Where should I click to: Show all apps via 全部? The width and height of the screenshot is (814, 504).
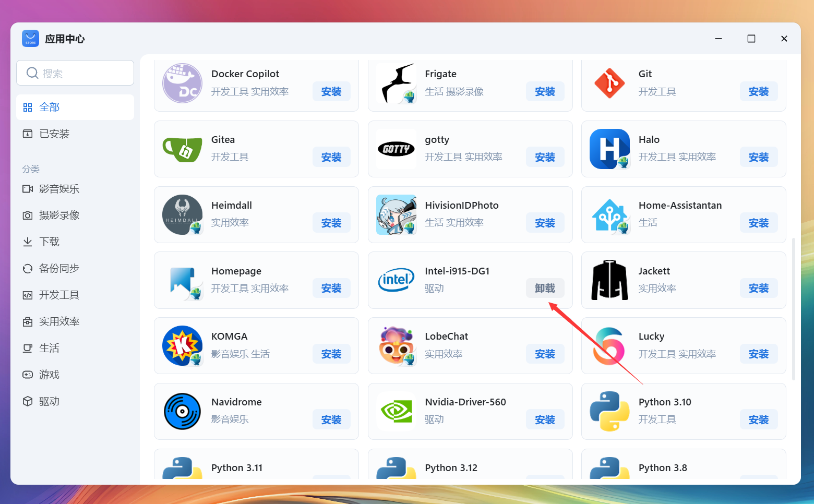click(x=75, y=107)
